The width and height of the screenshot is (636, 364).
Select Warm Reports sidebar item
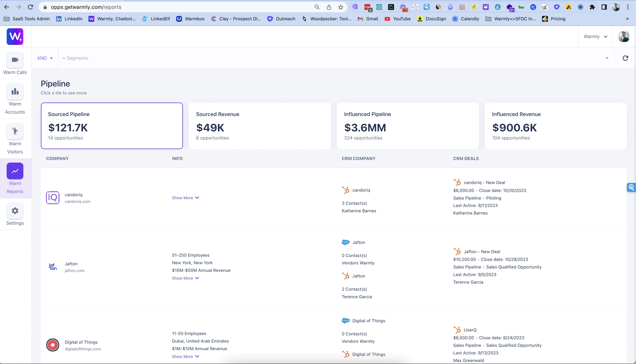(15, 179)
